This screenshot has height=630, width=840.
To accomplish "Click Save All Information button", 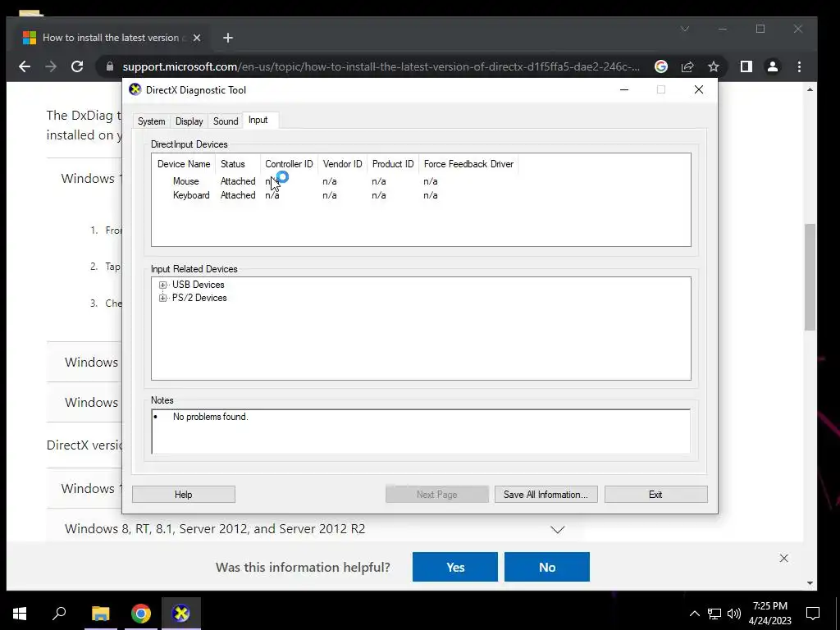I will 546,495.
